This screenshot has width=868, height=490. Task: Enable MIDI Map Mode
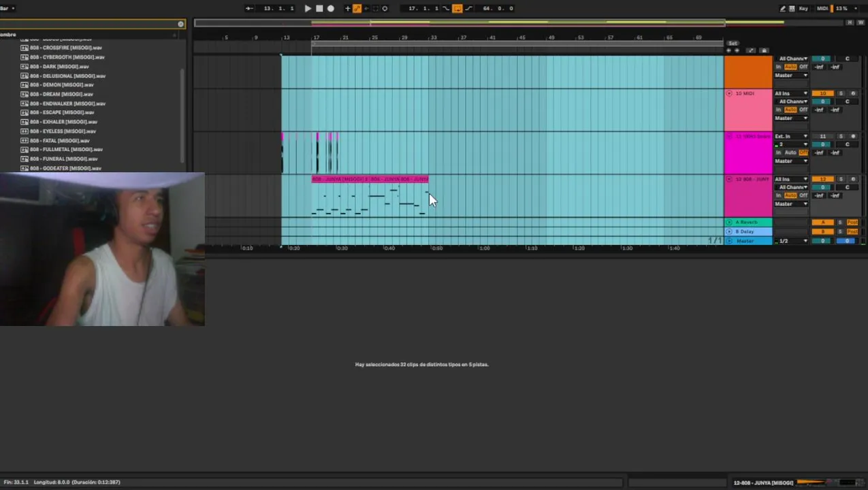point(822,8)
